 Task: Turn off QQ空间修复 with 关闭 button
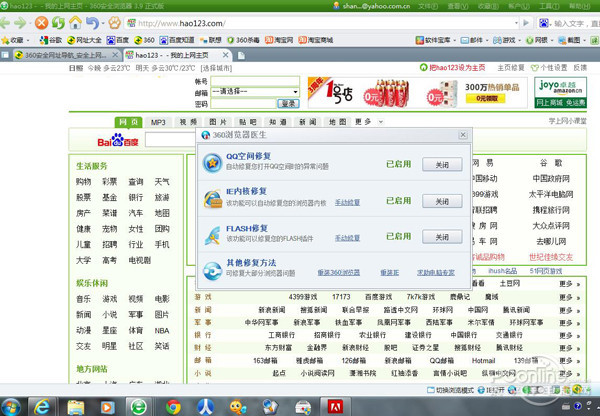pyautogui.click(x=441, y=164)
